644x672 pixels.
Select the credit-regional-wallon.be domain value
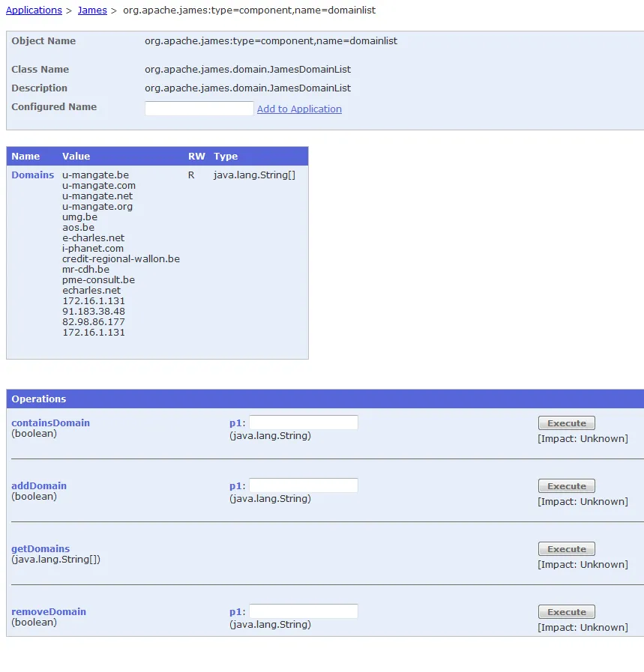coord(121,259)
